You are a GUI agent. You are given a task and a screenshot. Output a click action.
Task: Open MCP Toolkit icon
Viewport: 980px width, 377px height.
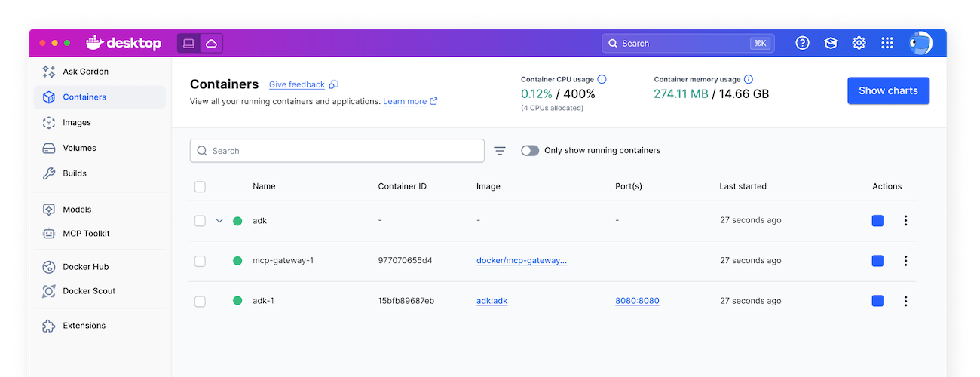coord(49,234)
